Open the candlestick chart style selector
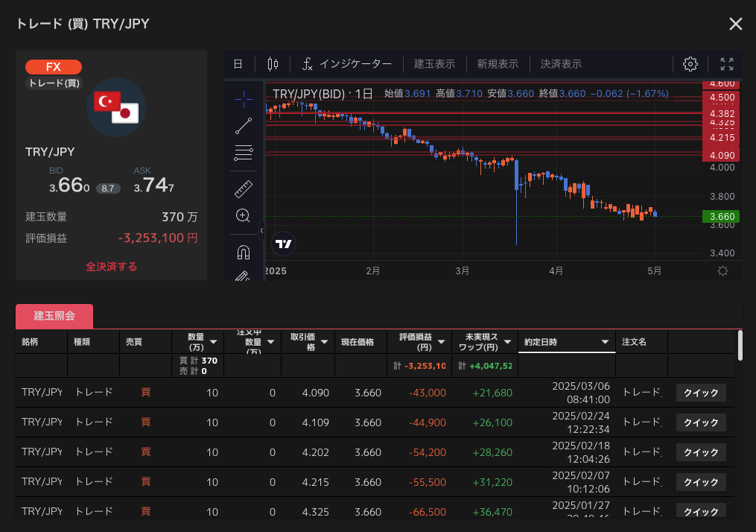The image size is (756, 532). (273, 64)
